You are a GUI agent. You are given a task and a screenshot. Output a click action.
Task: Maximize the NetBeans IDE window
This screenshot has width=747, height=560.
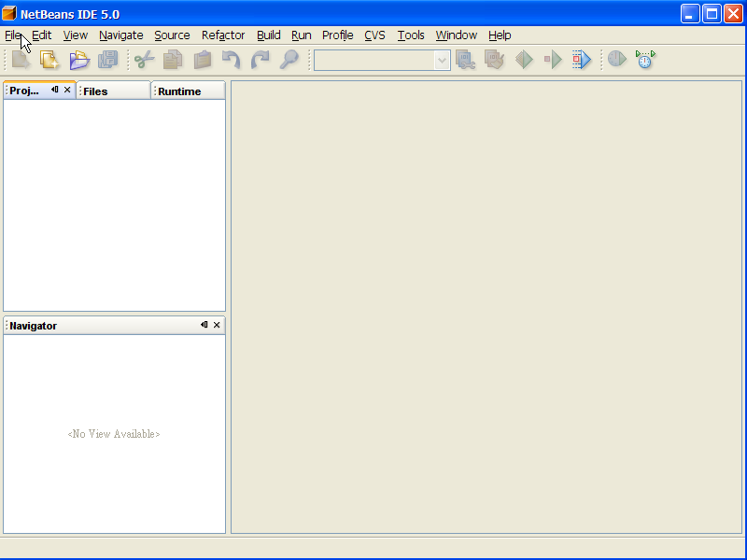pos(712,14)
